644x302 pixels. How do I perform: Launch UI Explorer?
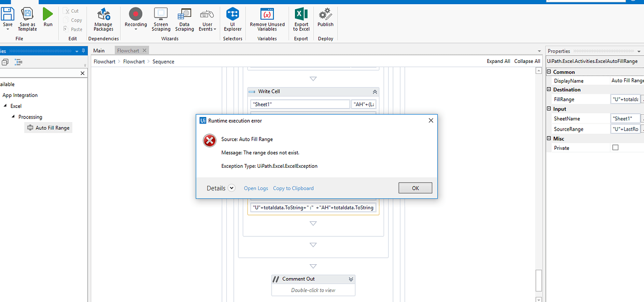click(232, 20)
